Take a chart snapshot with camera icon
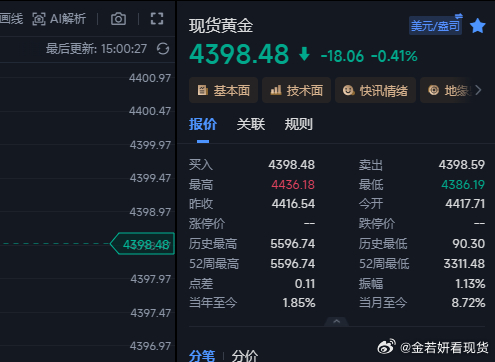This screenshot has height=362, width=495. (118, 19)
